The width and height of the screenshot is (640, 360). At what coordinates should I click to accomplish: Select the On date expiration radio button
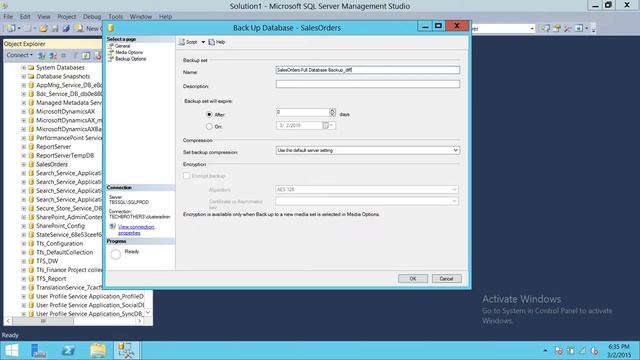tap(209, 127)
